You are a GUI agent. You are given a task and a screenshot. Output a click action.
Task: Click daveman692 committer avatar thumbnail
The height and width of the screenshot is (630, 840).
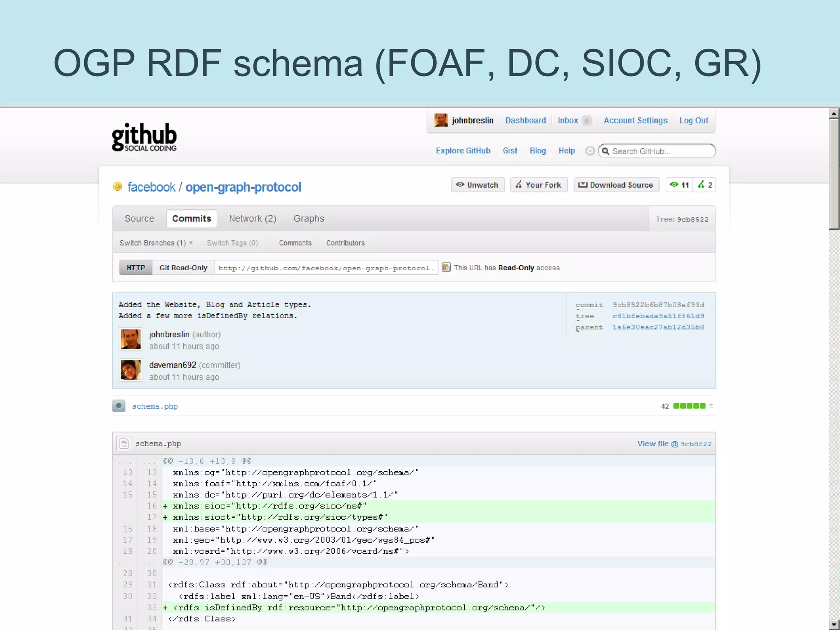point(130,370)
